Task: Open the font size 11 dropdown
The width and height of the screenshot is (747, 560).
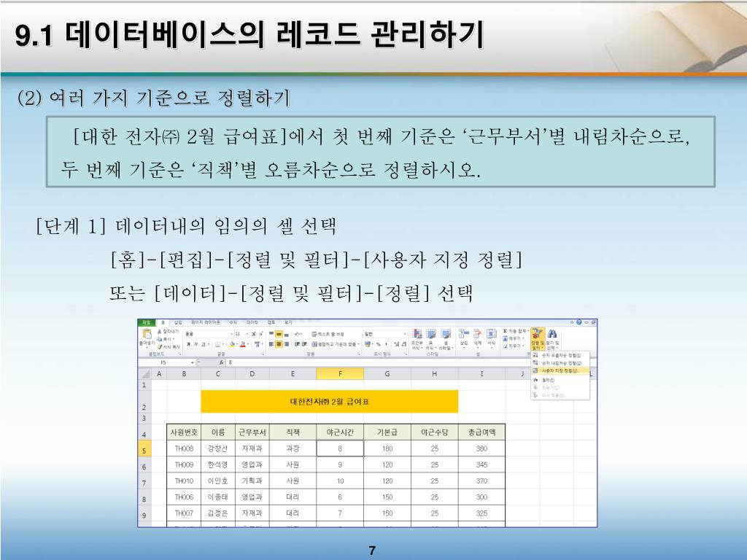Action: pyautogui.click(x=247, y=334)
